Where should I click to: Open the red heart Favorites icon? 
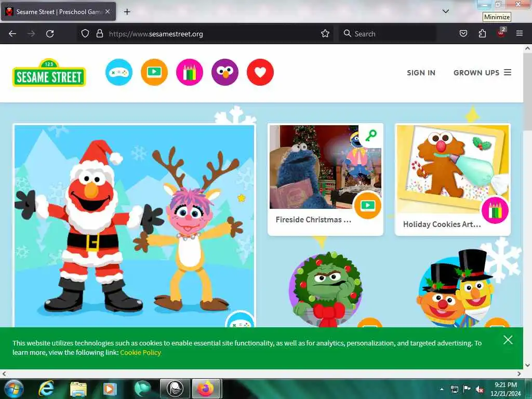click(260, 72)
